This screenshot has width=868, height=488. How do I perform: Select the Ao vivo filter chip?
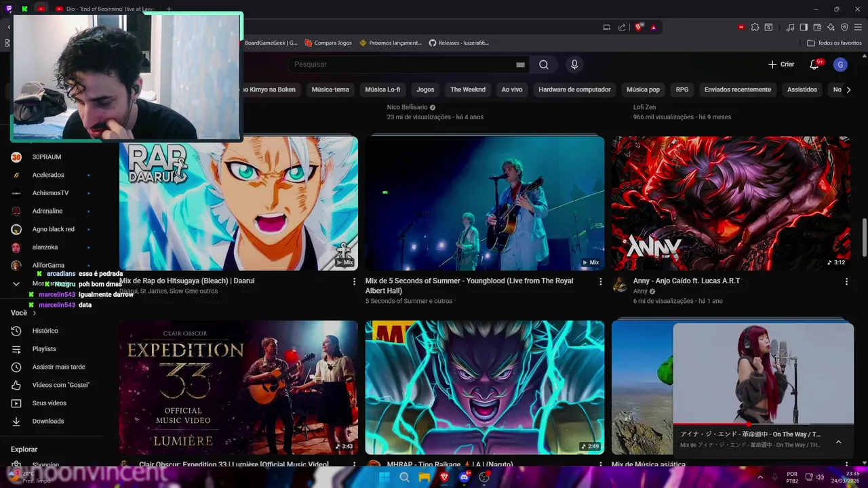[x=512, y=89]
